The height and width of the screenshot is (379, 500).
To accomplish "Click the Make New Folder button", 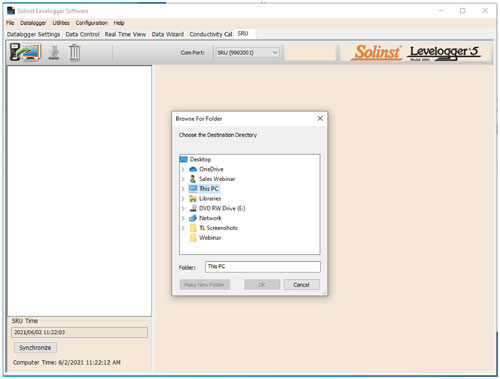I will (x=204, y=285).
